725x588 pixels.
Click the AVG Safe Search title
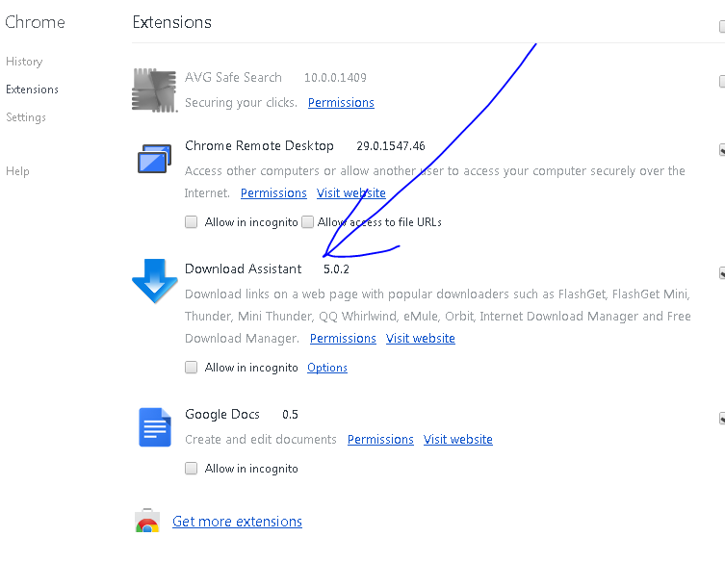[x=233, y=77]
